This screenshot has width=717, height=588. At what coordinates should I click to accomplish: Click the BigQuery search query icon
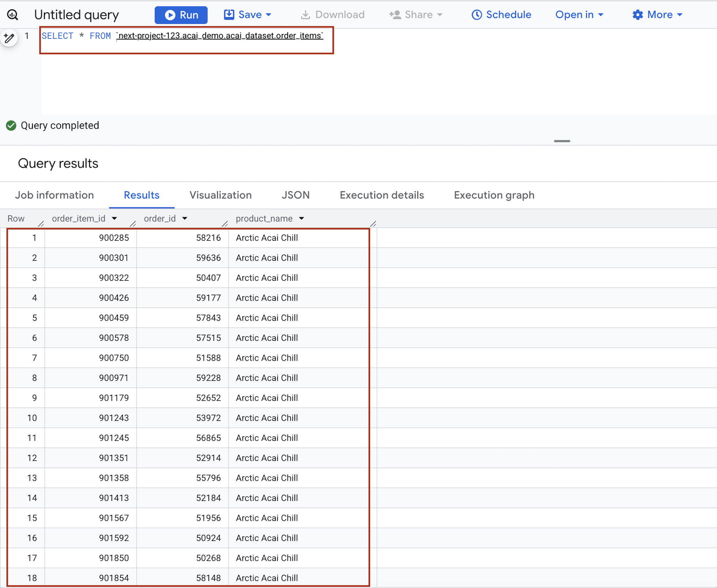coord(12,14)
